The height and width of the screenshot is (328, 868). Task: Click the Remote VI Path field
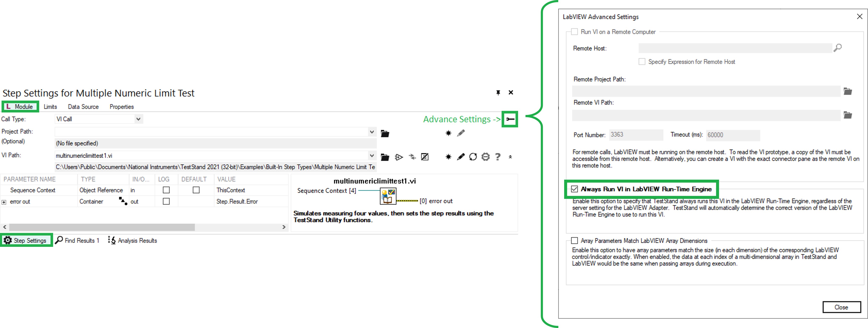[706, 115]
